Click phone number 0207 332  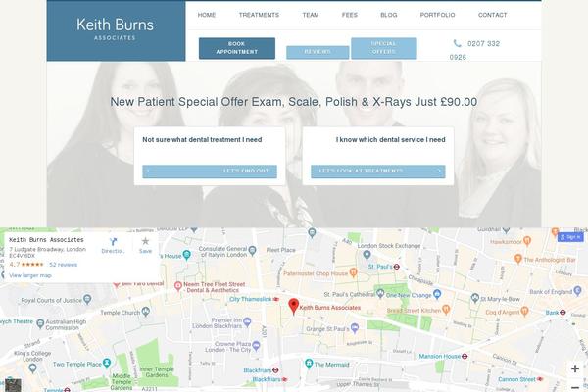point(483,43)
